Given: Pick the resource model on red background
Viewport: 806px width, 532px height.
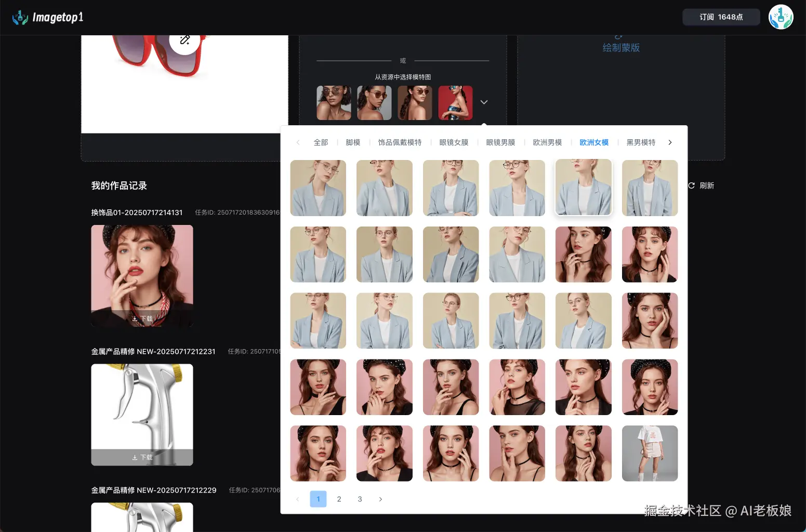Looking at the screenshot, I should click(455, 103).
